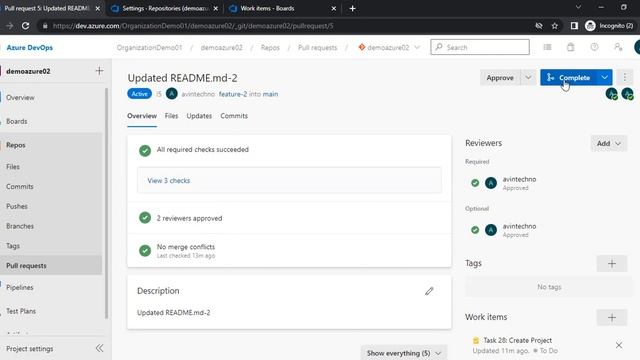
Task: Open a new browser tab
Action: (x=353, y=8)
